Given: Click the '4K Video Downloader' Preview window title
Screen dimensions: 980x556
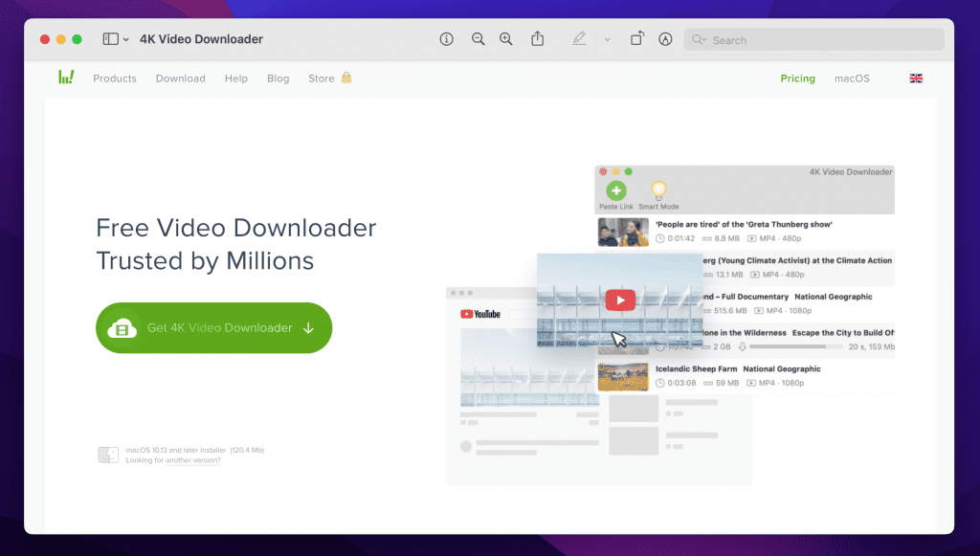Looking at the screenshot, I should click(x=201, y=39).
